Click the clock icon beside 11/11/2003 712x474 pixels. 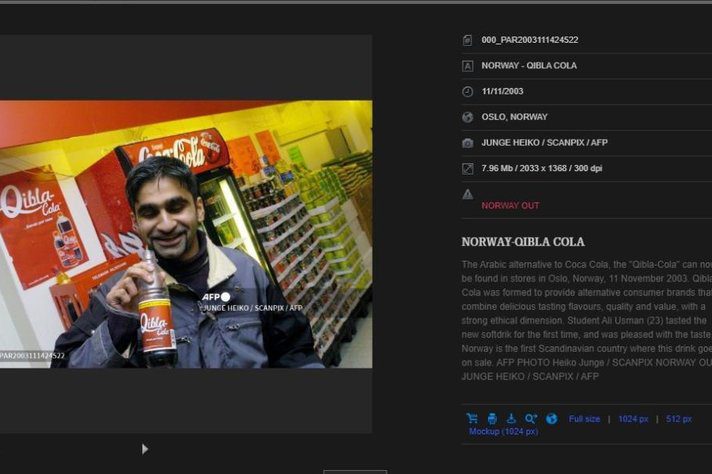467,91
